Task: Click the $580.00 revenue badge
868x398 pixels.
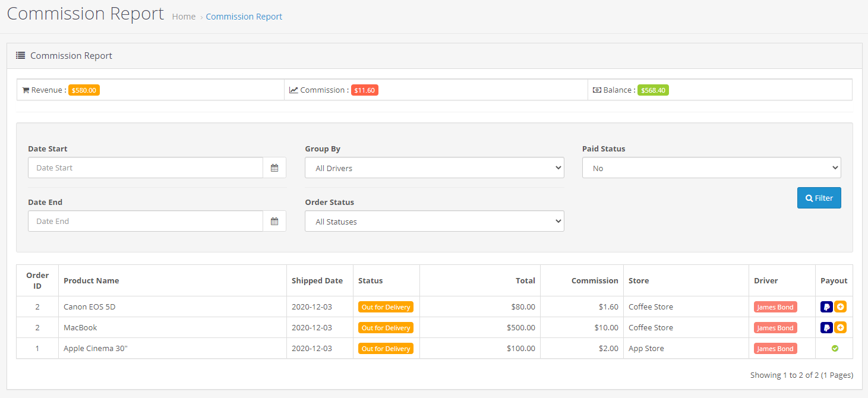Action: point(84,90)
